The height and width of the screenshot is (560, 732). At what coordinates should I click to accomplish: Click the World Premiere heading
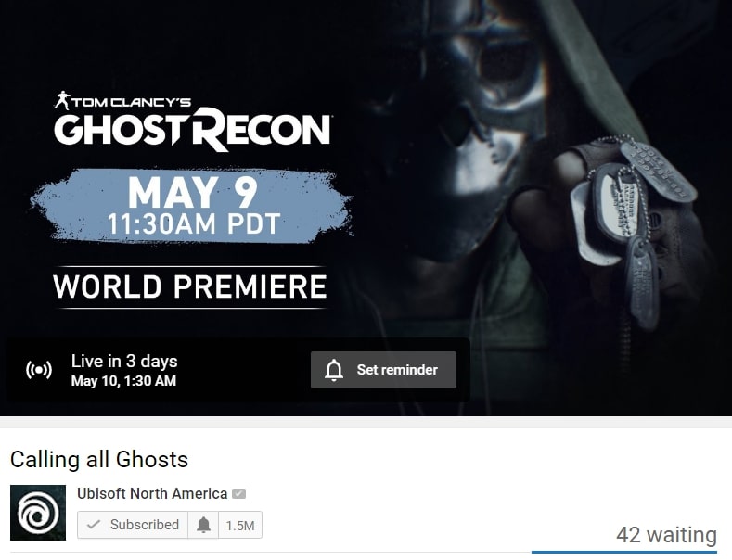tap(189, 286)
